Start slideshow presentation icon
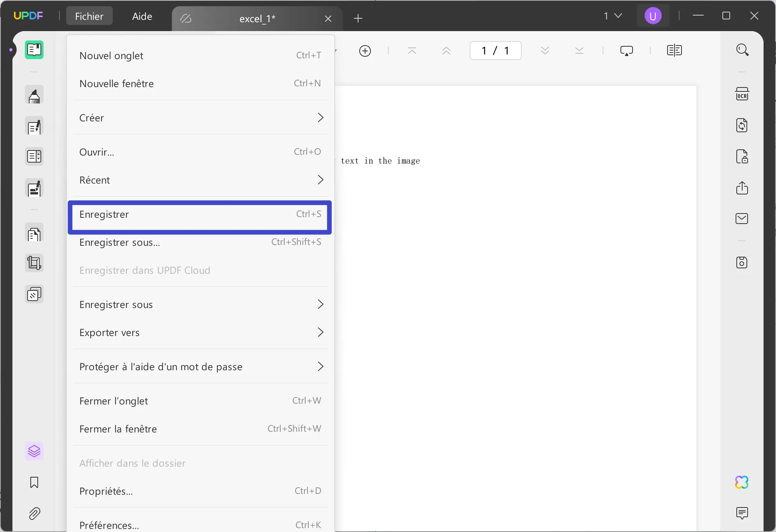Screen dimensions: 776x532 (627, 51)
